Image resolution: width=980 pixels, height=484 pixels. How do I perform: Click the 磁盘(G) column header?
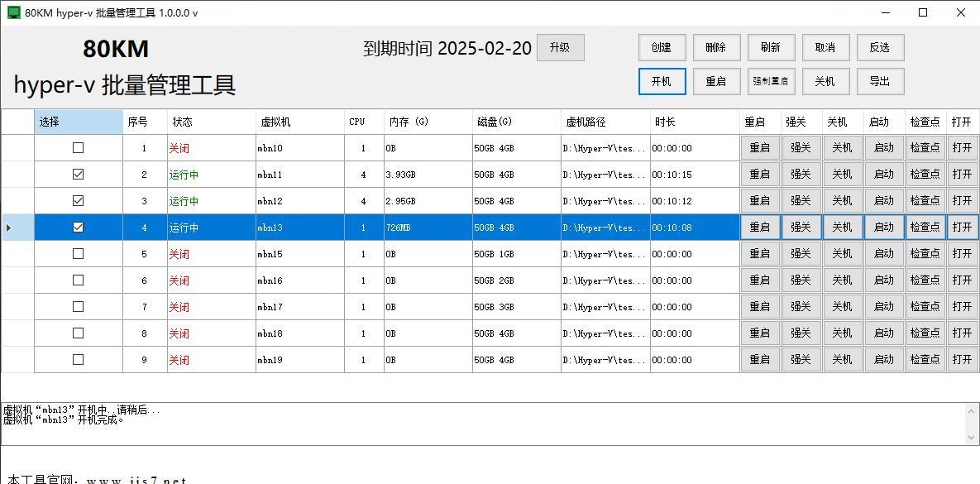pos(516,122)
